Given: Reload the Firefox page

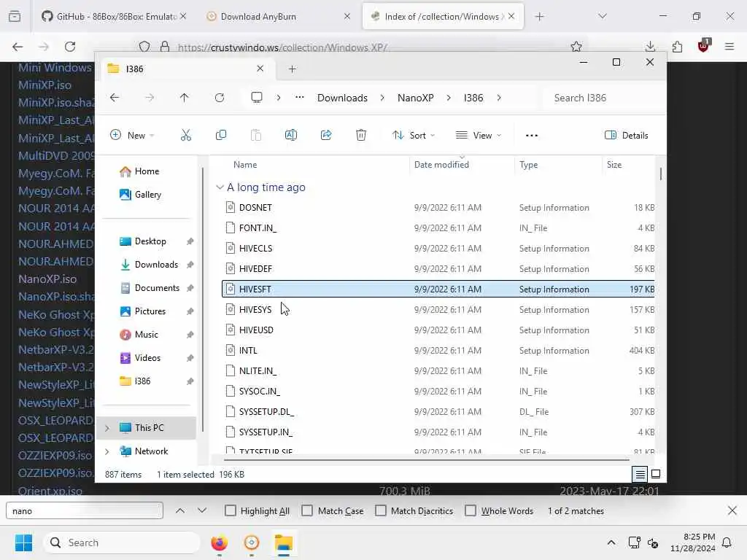Looking at the screenshot, I should (x=70, y=47).
